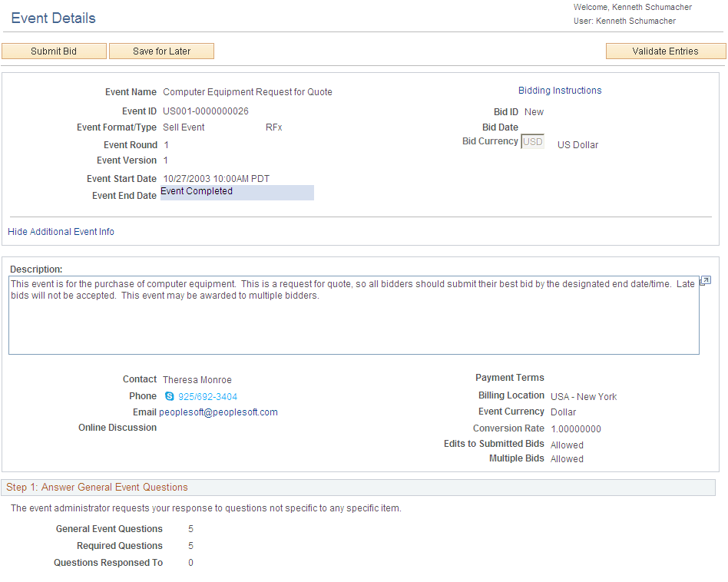The width and height of the screenshot is (728, 582).
Task: View Event Currency Dollar details
Action: tap(561, 412)
